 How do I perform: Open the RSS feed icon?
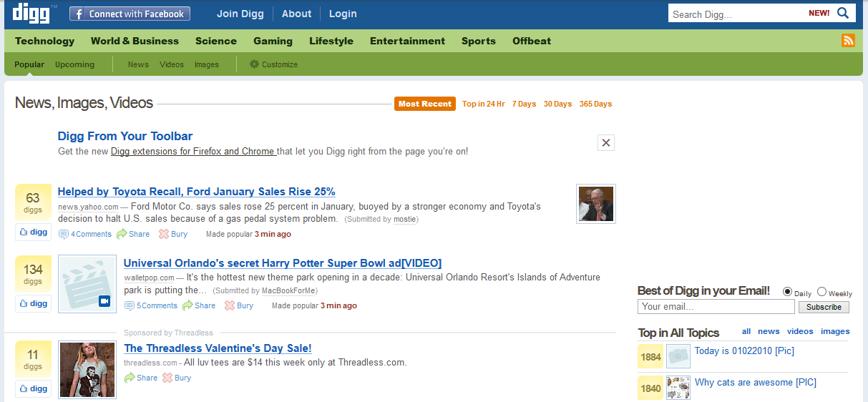[848, 41]
